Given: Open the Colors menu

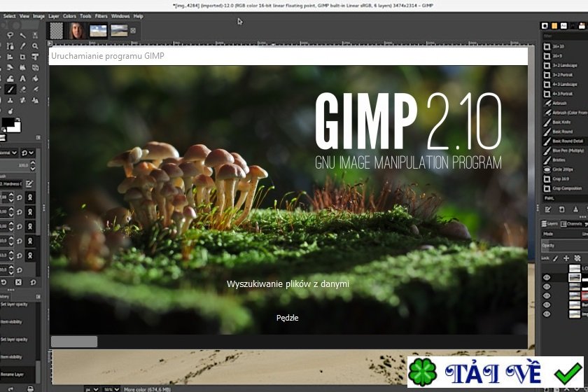Looking at the screenshot, I should pyautogui.click(x=69, y=16).
